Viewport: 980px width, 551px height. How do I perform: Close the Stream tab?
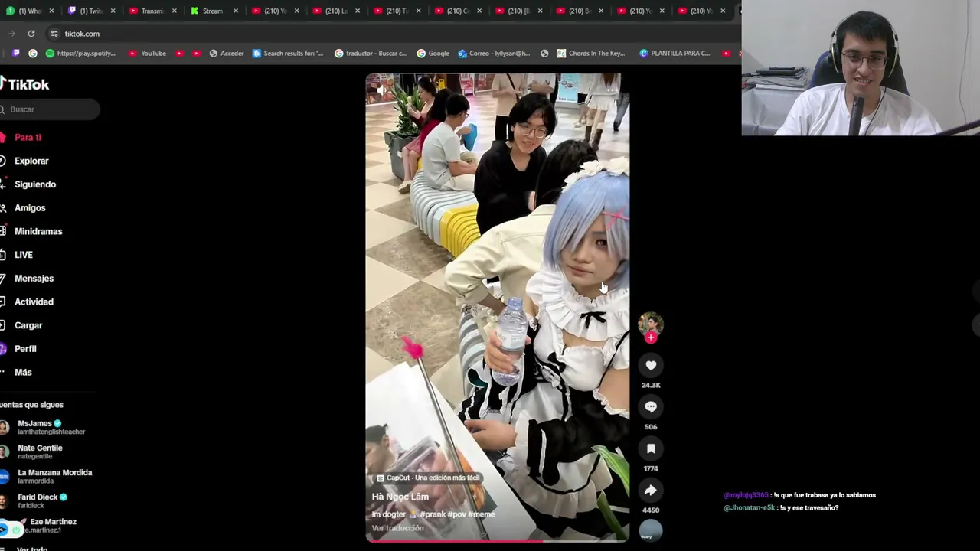click(235, 11)
